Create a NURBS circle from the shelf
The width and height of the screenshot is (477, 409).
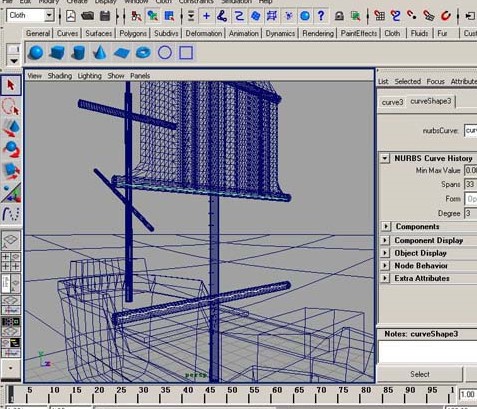[x=165, y=53]
